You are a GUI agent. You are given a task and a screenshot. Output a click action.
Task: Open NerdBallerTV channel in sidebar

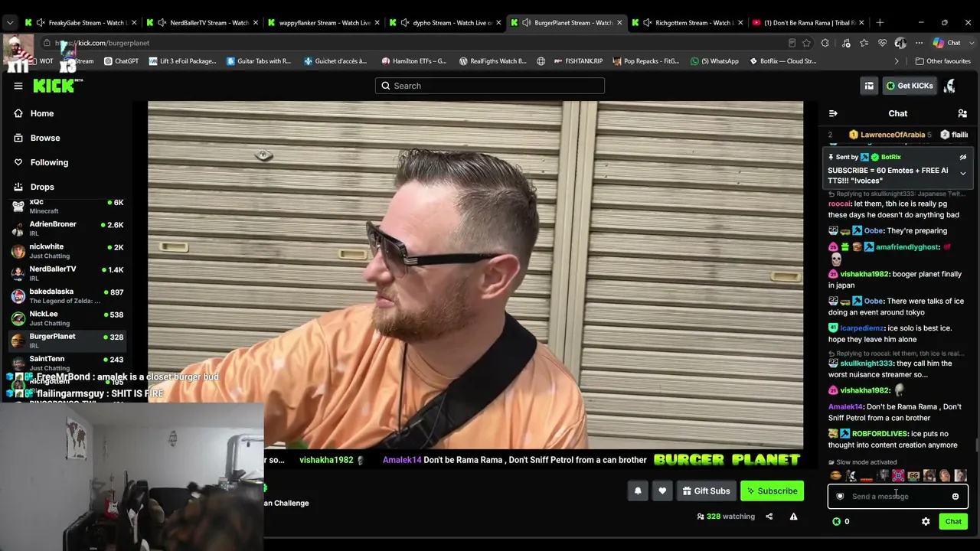(x=67, y=273)
